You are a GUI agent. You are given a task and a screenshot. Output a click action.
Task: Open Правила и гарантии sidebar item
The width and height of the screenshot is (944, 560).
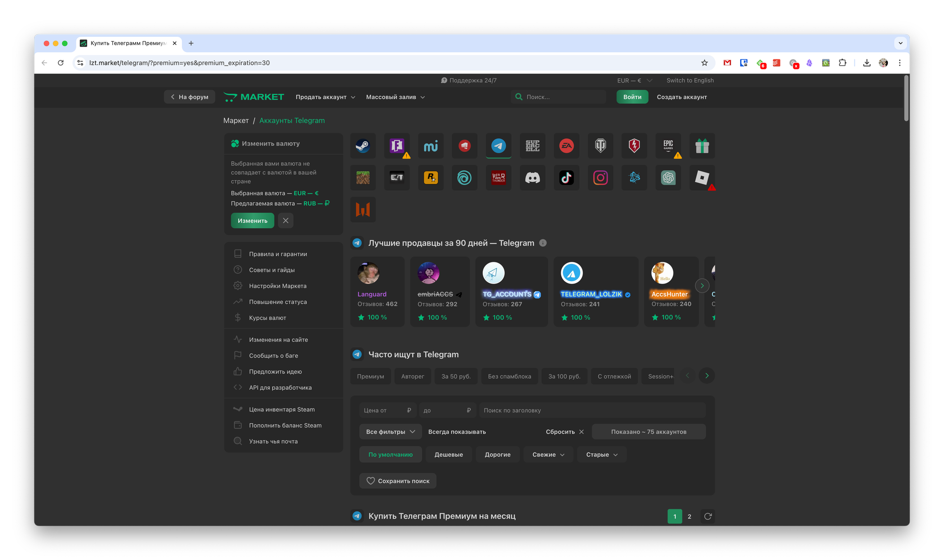click(x=278, y=254)
